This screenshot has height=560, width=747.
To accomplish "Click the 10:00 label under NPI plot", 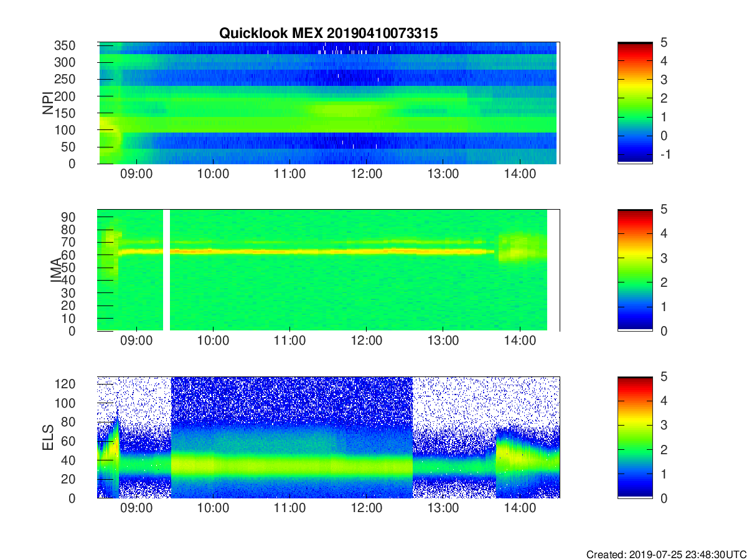I will click(213, 174).
